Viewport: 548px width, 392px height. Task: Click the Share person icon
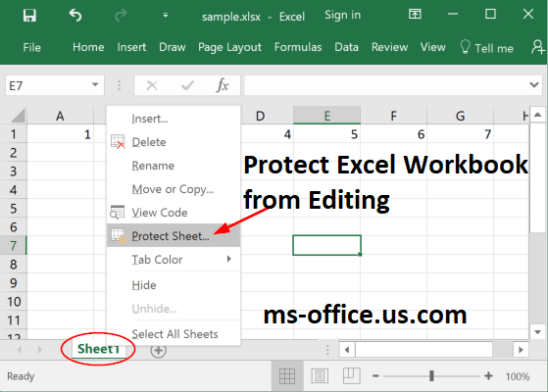coord(538,47)
